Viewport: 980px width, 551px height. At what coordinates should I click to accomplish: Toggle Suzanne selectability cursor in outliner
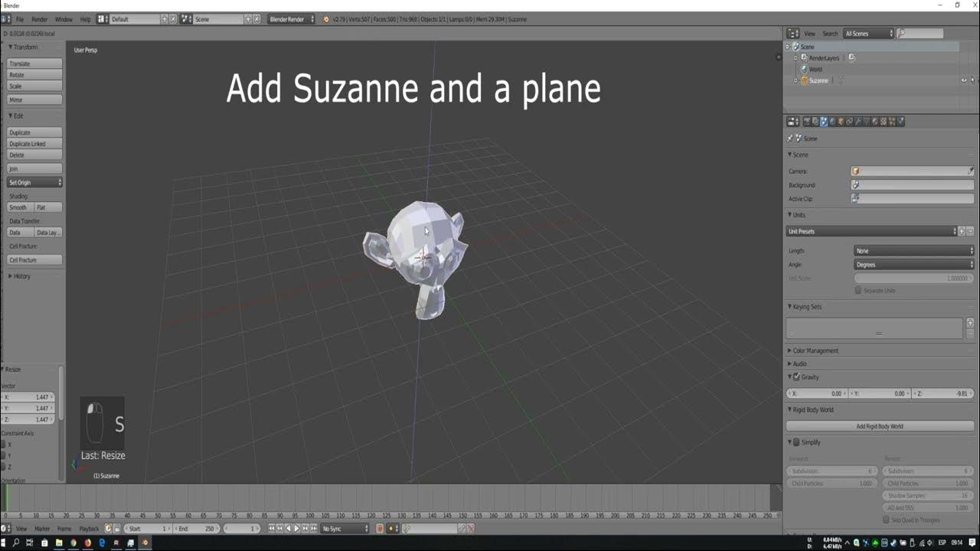pyautogui.click(x=974, y=80)
